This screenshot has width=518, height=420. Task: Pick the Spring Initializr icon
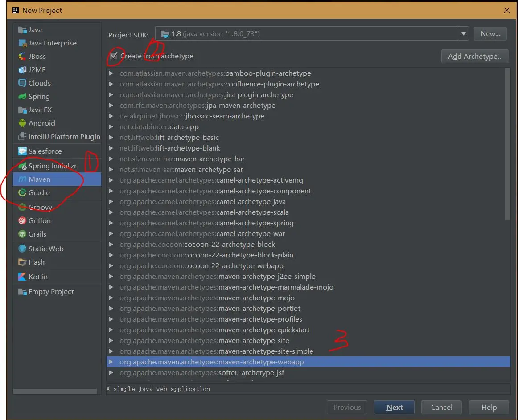click(x=22, y=166)
